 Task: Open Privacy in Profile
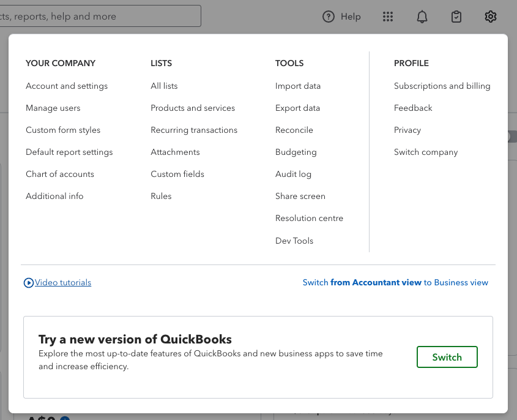click(x=407, y=130)
